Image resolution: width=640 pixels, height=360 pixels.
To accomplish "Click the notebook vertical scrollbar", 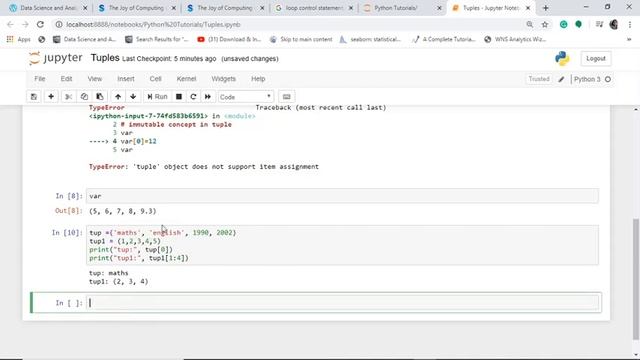I will tap(636, 279).
